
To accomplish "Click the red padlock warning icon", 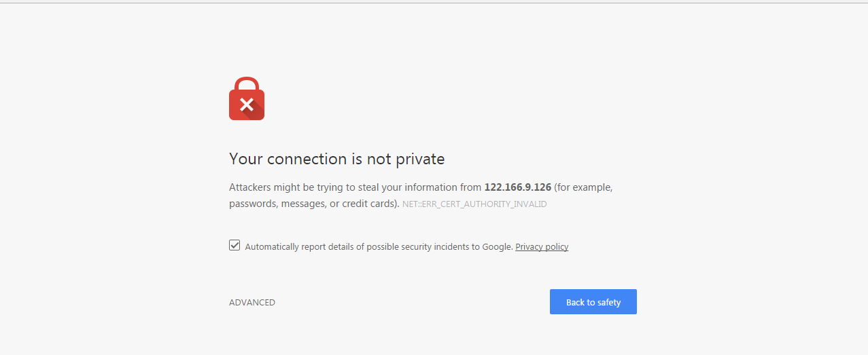I will [x=247, y=98].
